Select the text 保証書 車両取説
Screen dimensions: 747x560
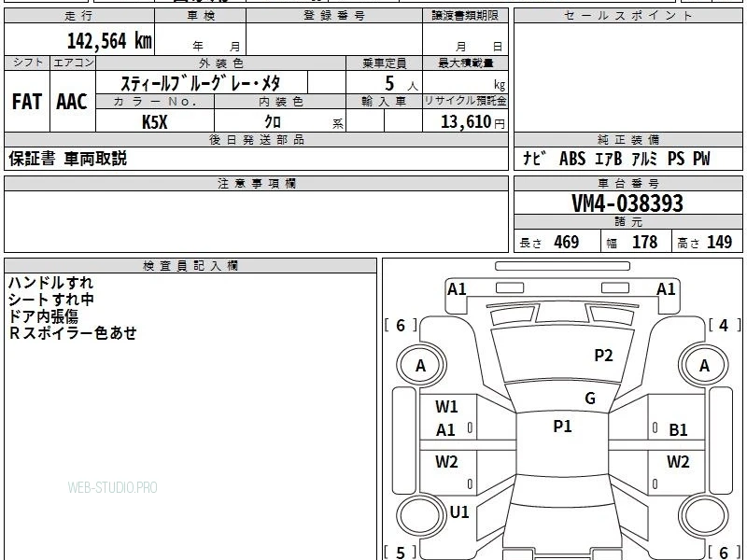point(67,158)
